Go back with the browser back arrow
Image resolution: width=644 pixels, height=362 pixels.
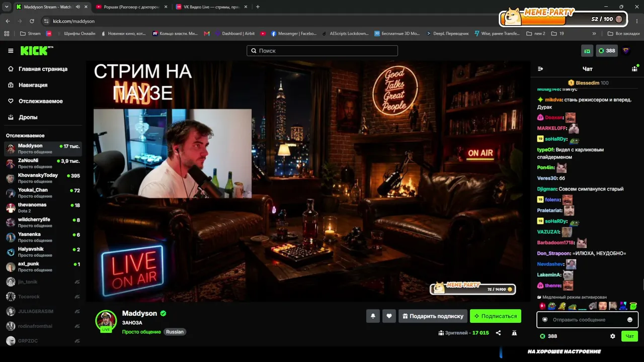(8, 21)
